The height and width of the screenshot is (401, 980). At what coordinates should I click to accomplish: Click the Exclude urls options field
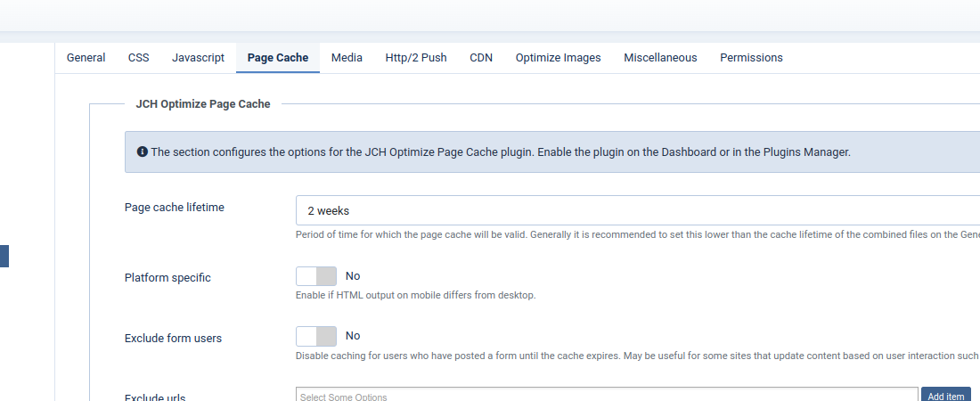click(x=607, y=396)
